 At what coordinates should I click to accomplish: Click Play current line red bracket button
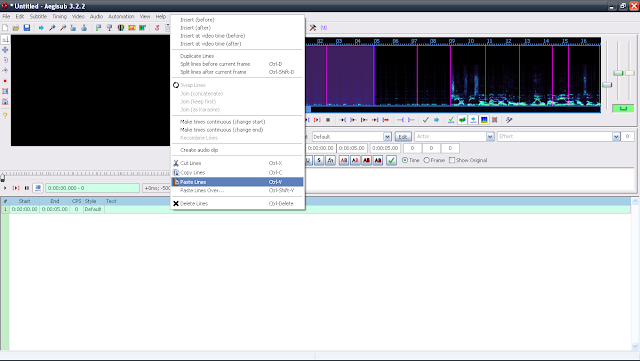coord(16,188)
